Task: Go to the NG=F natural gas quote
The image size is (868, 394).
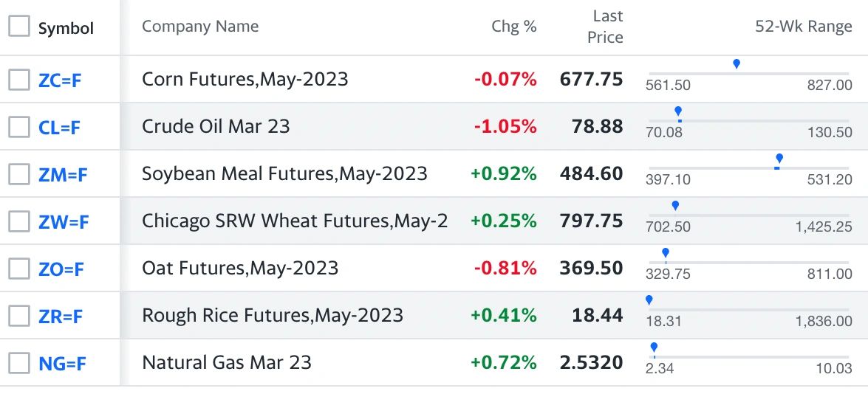Action: click(x=63, y=364)
